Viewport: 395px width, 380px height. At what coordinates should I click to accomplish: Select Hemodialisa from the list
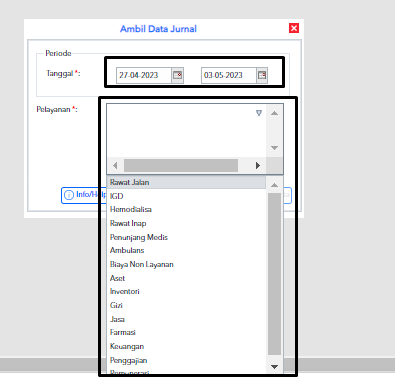[186, 209]
